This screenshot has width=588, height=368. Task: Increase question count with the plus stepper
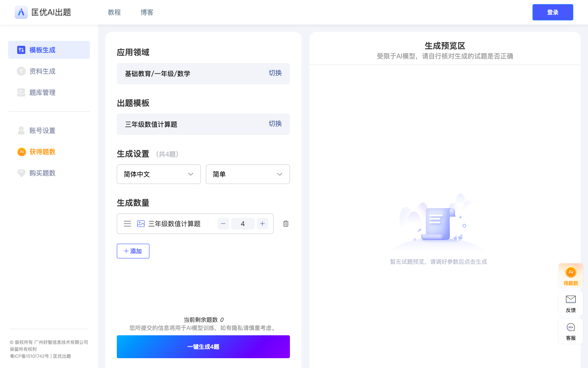pyautogui.click(x=263, y=224)
